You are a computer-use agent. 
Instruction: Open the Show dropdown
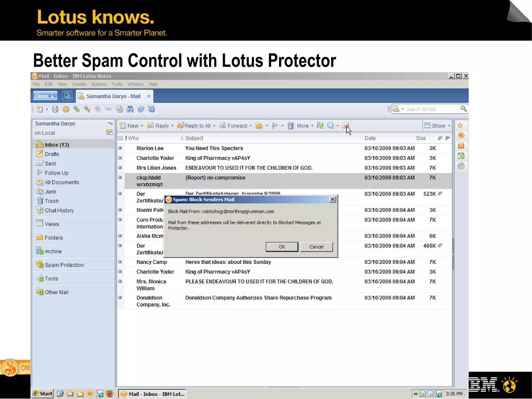point(437,126)
